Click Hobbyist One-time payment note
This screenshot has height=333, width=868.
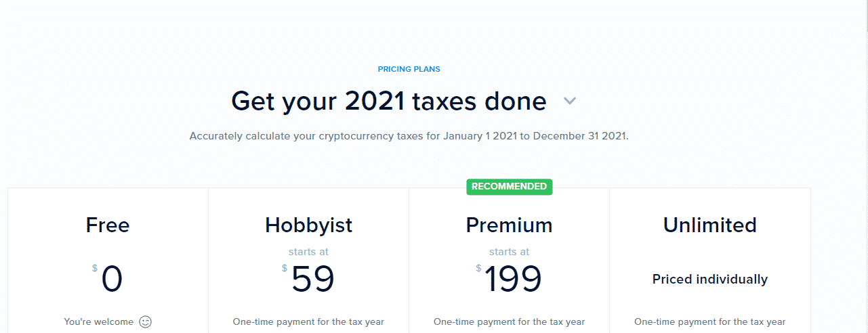click(309, 322)
